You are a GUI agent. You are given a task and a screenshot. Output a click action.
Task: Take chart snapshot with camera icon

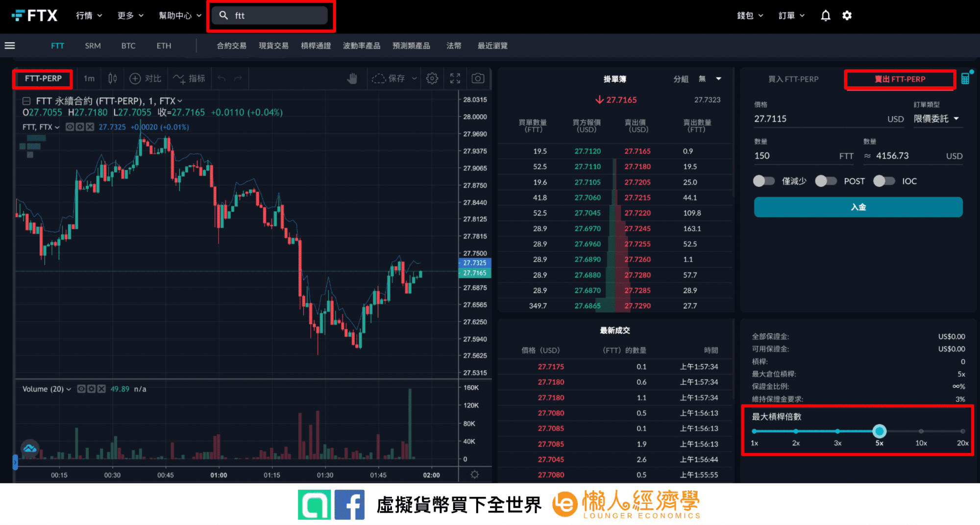tap(478, 78)
